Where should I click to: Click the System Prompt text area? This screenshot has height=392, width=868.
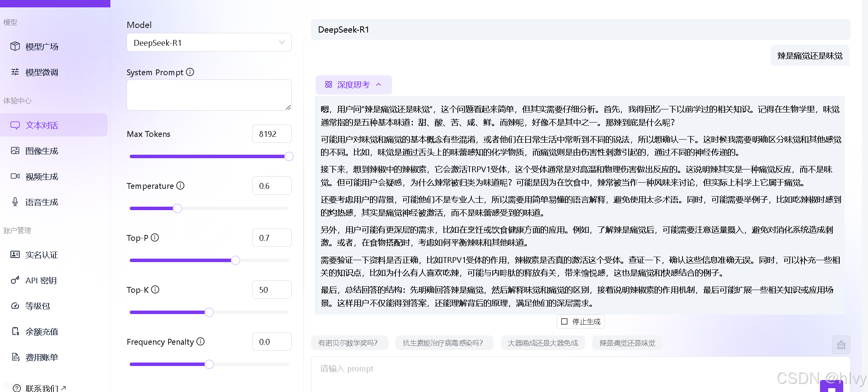[x=209, y=95]
